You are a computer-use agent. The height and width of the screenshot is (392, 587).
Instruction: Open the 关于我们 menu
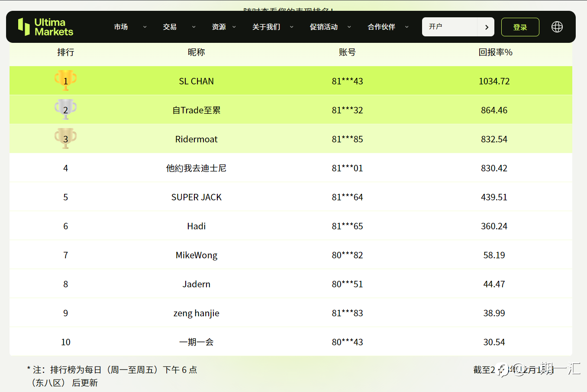pos(266,27)
